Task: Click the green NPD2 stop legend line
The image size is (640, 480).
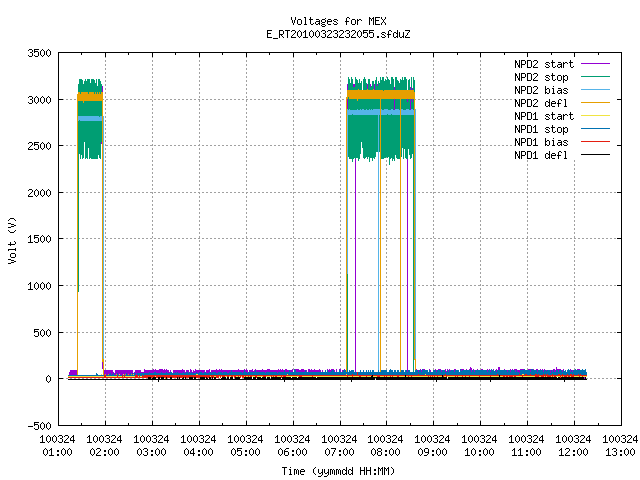Action: click(596, 77)
